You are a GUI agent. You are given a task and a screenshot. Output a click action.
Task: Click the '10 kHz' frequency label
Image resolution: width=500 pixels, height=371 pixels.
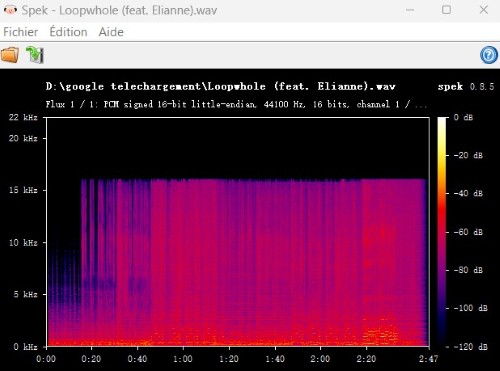[23, 242]
